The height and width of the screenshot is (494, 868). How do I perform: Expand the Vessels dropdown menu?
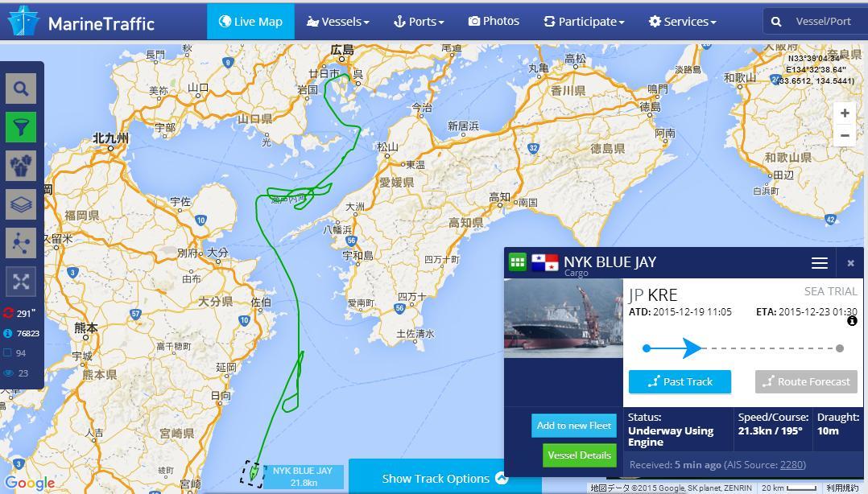[x=337, y=22]
